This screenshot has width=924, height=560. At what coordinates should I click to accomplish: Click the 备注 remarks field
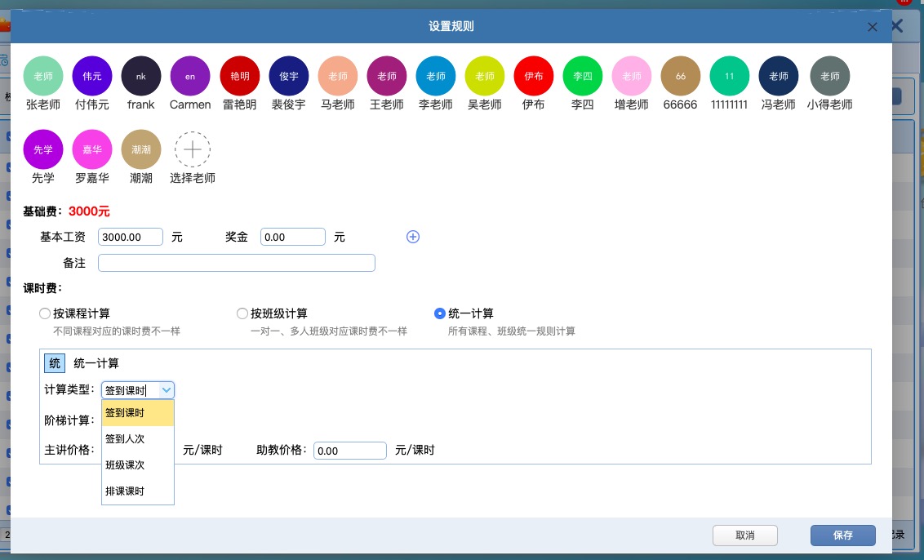click(236, 263)
